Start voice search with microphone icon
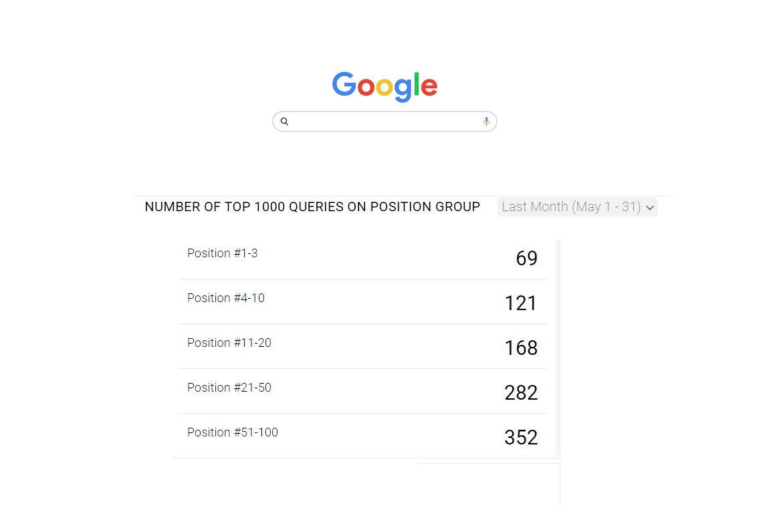 tap(486, 122)
